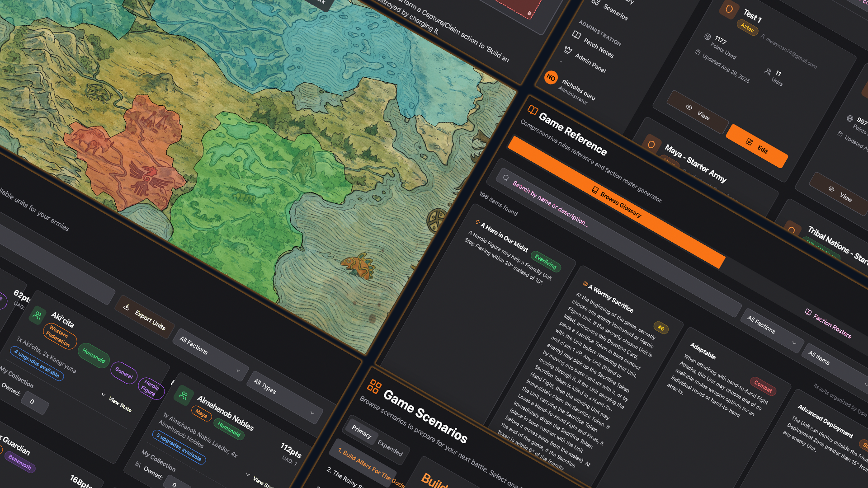Open the All Types dropdown

[x=285, y=398]
